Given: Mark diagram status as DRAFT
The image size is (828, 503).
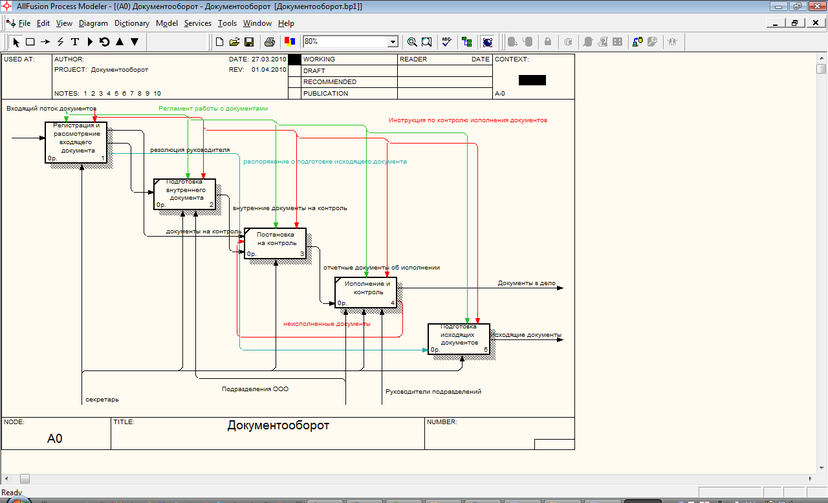Looking at the screenshot, I should 295,71.
